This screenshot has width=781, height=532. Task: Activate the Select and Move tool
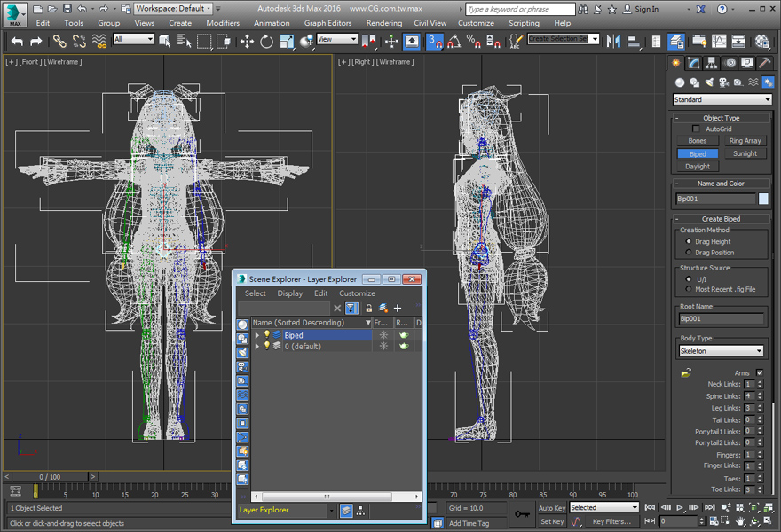[x=247, y=42]
